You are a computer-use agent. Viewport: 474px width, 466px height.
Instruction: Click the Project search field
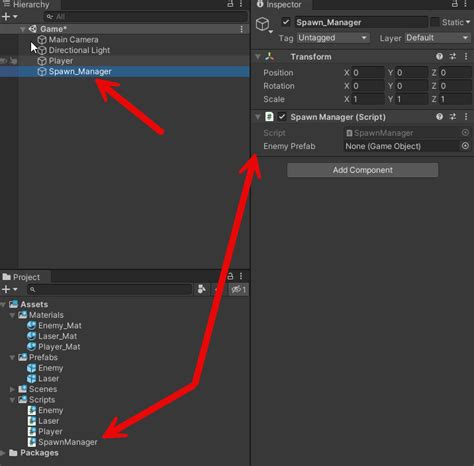click(110, 290)
